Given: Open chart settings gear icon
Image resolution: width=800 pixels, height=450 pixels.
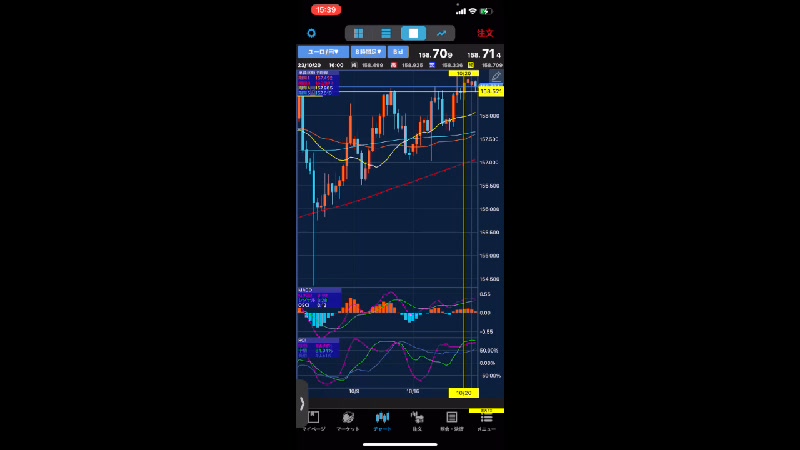Looking at the screenshot, I should [x=311, y=33].
